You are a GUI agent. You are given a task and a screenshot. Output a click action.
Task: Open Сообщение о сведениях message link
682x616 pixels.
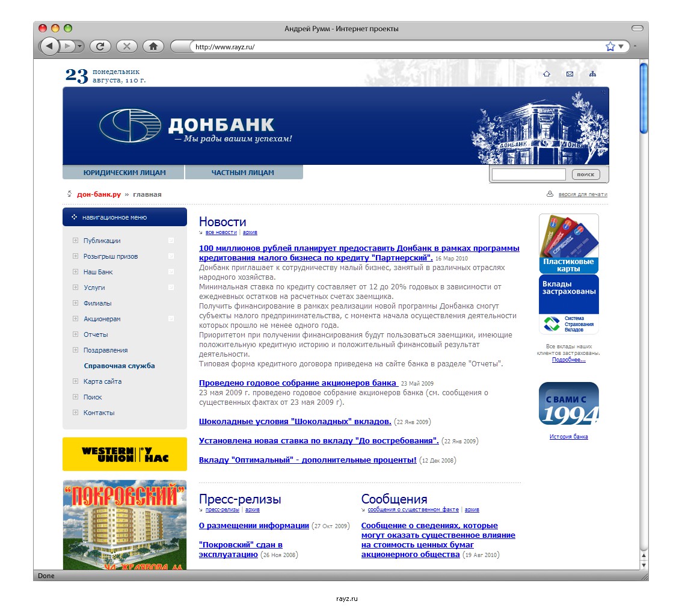438,540
